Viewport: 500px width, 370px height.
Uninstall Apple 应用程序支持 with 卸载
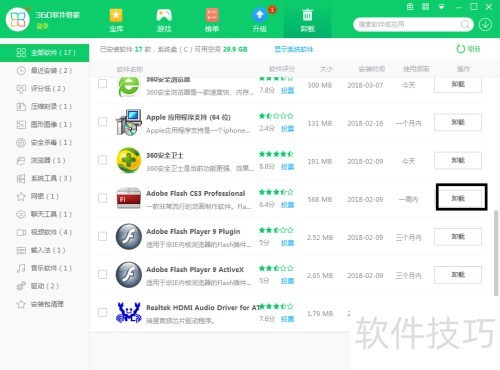[458, 122]
